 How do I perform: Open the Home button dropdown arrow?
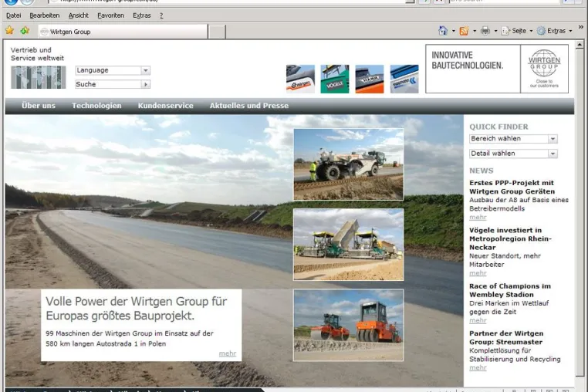[x=454, y=31]
